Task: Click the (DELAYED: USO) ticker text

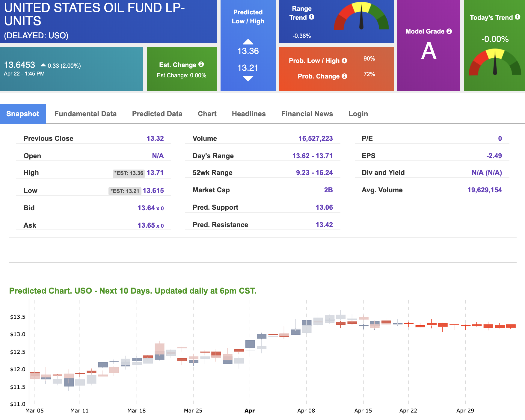Action: pyautogui.click(x=36, y=36)
